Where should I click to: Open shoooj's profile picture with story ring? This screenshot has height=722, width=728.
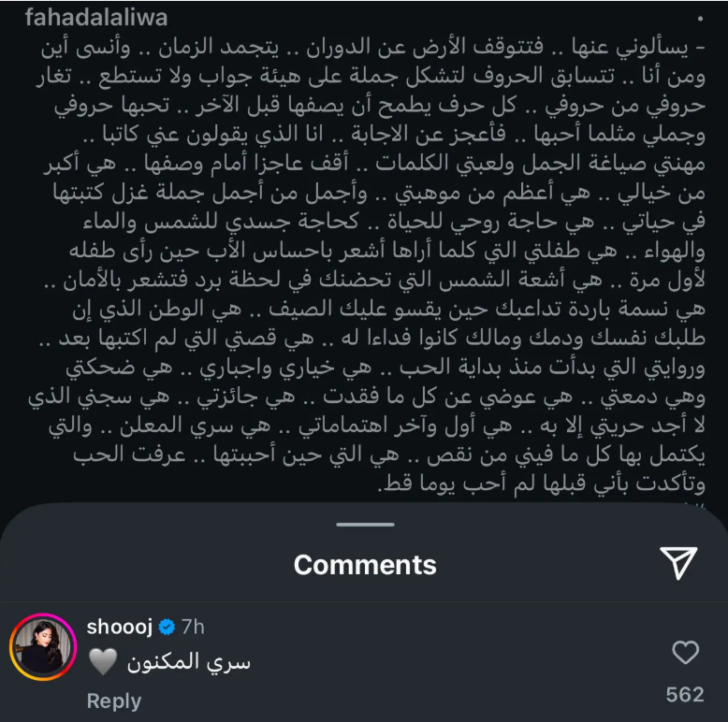(x=43, y=647)
